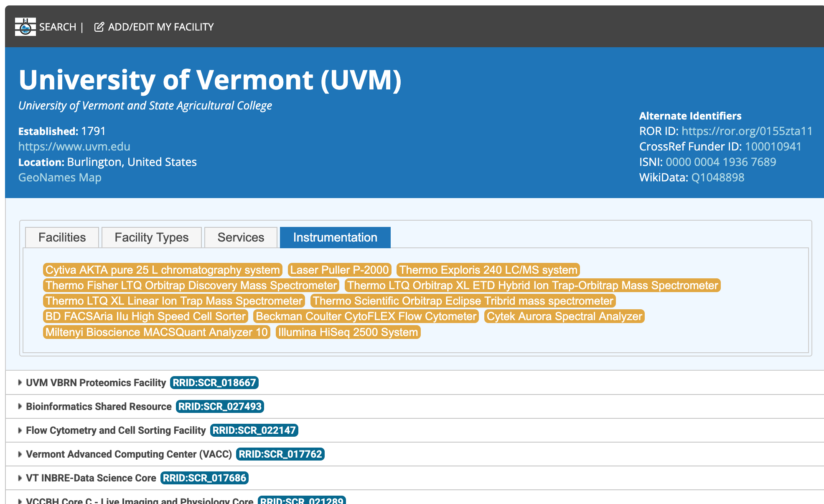Open the ROR ID link

tap(747, 131)
